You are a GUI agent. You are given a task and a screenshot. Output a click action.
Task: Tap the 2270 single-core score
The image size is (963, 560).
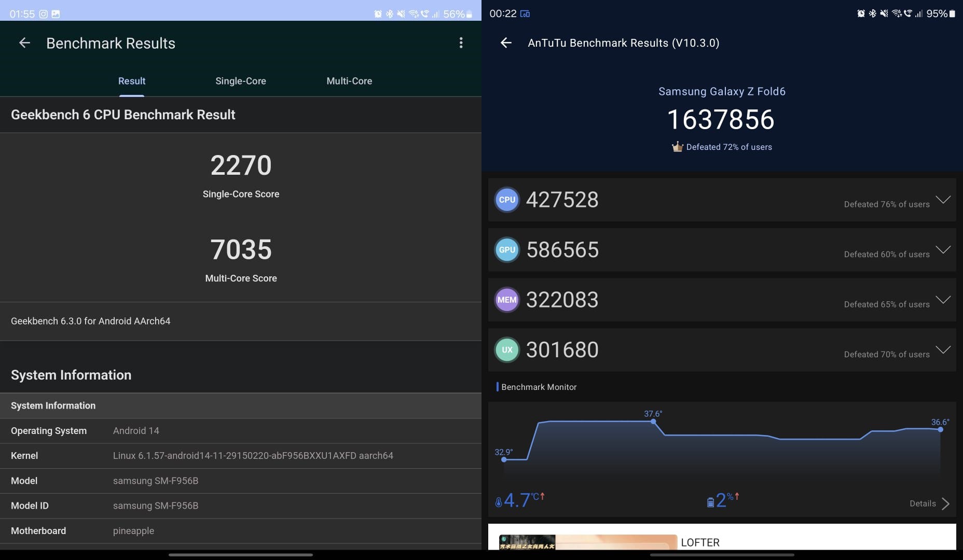pos(241,165)
